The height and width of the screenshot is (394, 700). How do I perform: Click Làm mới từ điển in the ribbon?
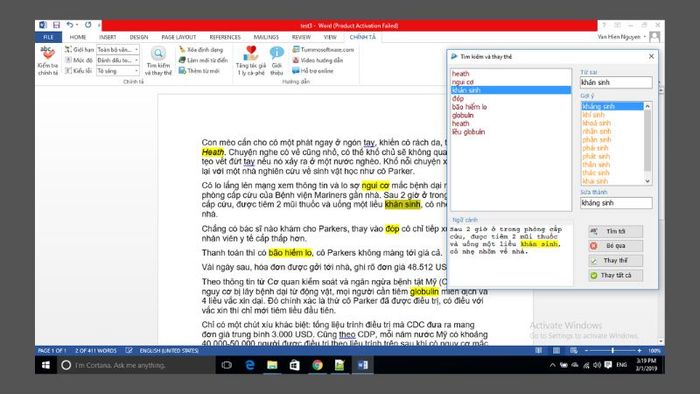203,60
